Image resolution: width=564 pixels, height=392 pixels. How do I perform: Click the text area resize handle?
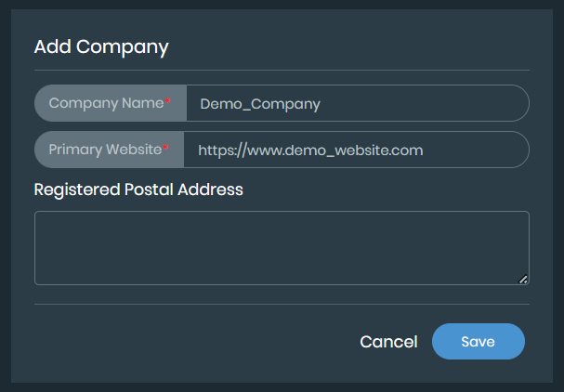click(523, 279)
